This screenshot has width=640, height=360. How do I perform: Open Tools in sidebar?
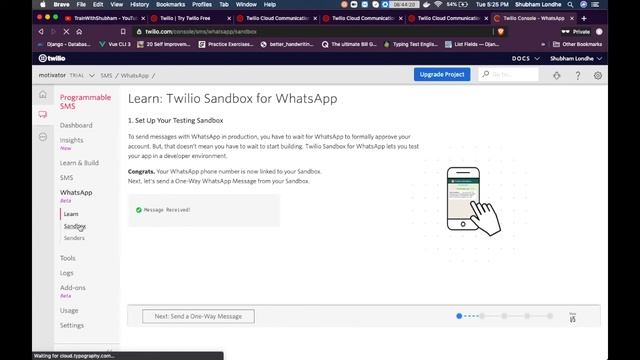coord(67,258)
